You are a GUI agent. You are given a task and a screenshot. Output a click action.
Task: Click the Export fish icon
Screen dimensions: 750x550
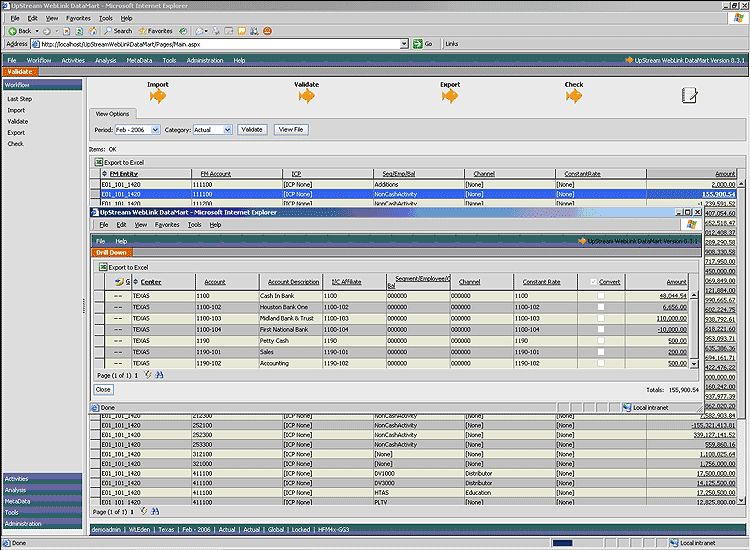click(x=450, y=96)
